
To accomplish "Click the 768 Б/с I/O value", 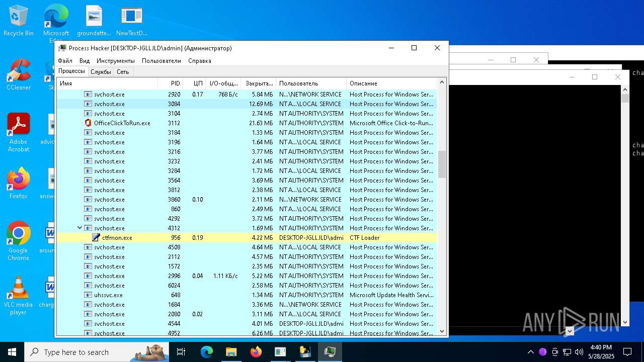I will (228, 95).
